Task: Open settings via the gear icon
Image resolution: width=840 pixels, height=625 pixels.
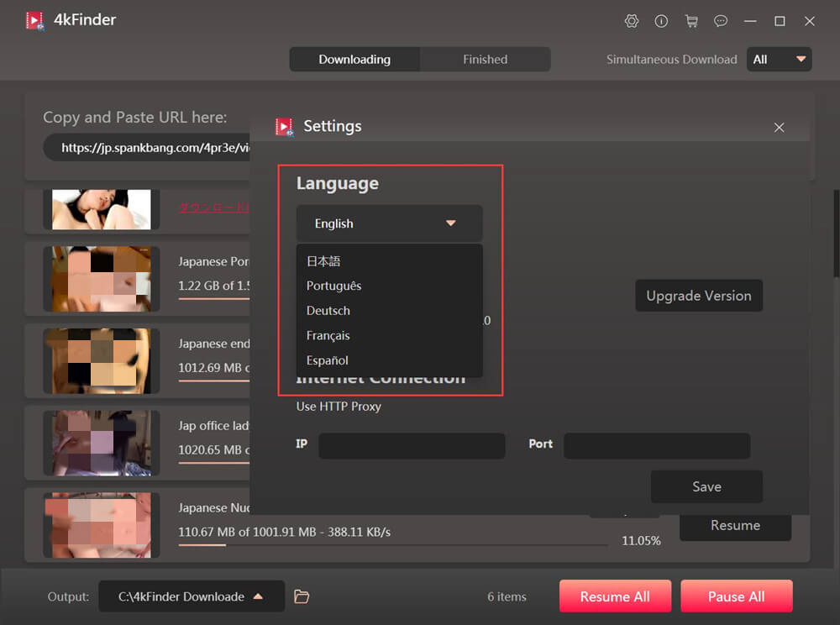Action: pos(632,21)
